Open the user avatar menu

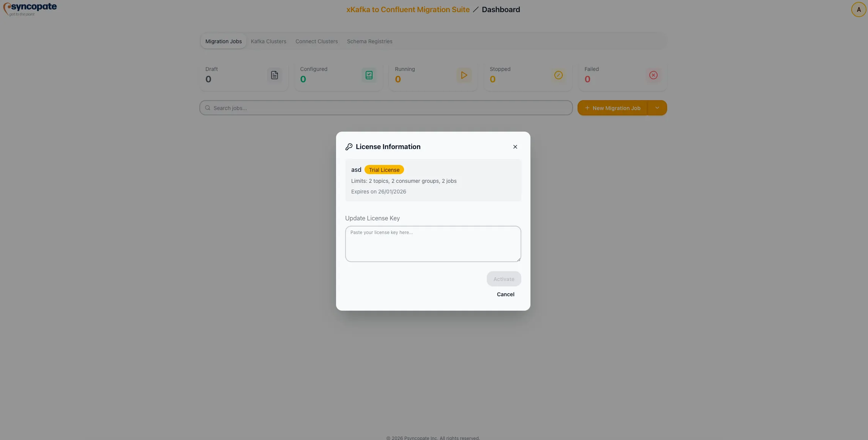(858, 9)
